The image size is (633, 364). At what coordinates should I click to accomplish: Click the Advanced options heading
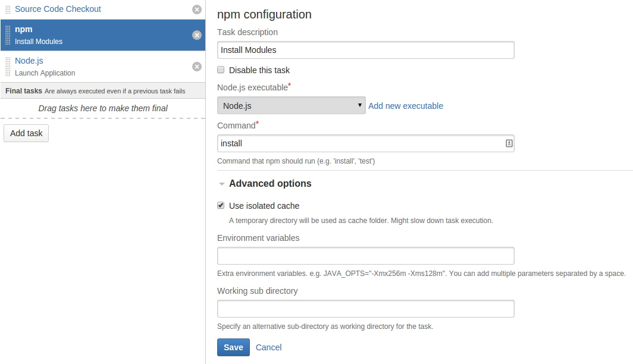pos(270,184)
